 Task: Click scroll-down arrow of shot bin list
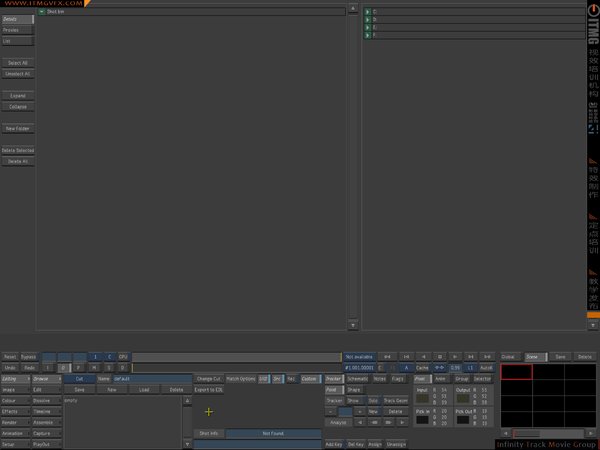click(353, 325)
